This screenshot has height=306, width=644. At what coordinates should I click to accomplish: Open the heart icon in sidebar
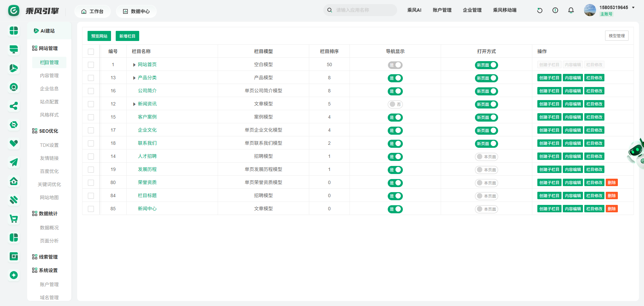(x=14, y=143)
